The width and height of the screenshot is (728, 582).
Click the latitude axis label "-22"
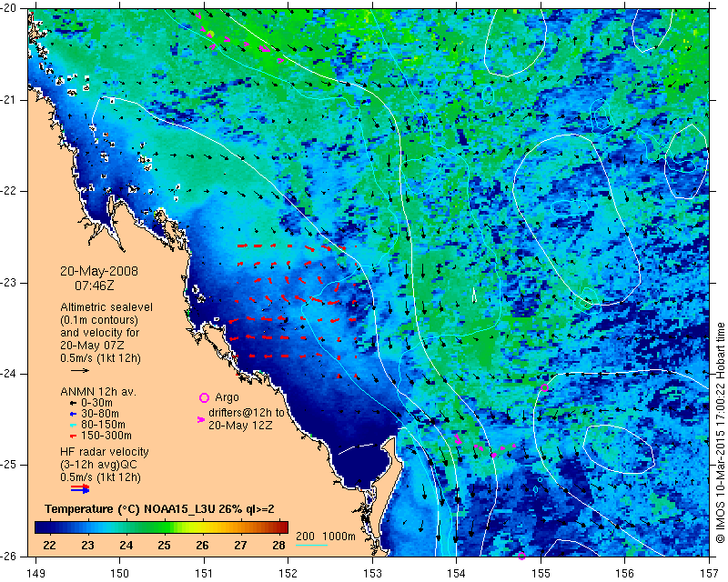(x=9, y=191)
